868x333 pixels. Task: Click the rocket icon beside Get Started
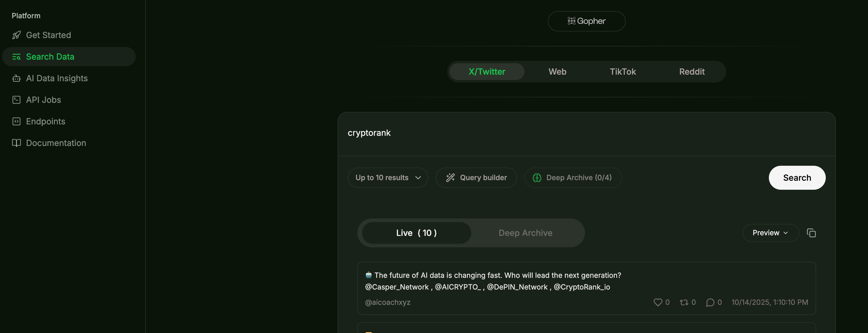pyautogui.click(x=16, y=35)
